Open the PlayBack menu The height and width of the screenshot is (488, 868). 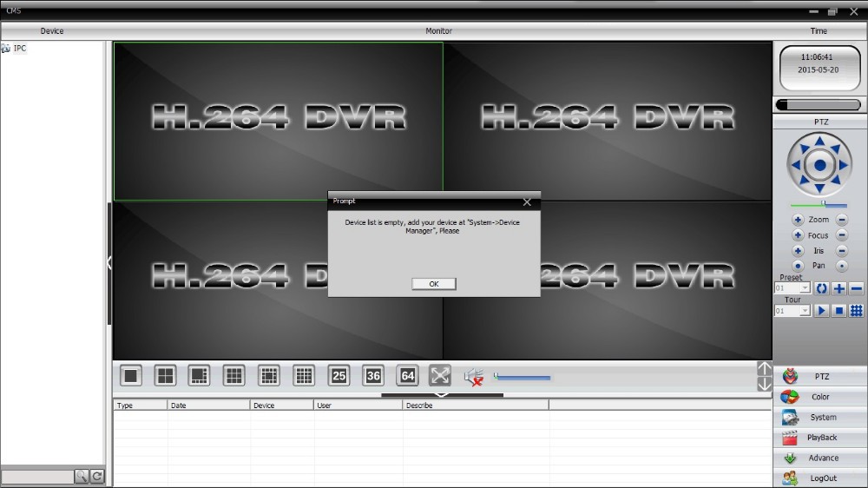click(x=820, y=438)
